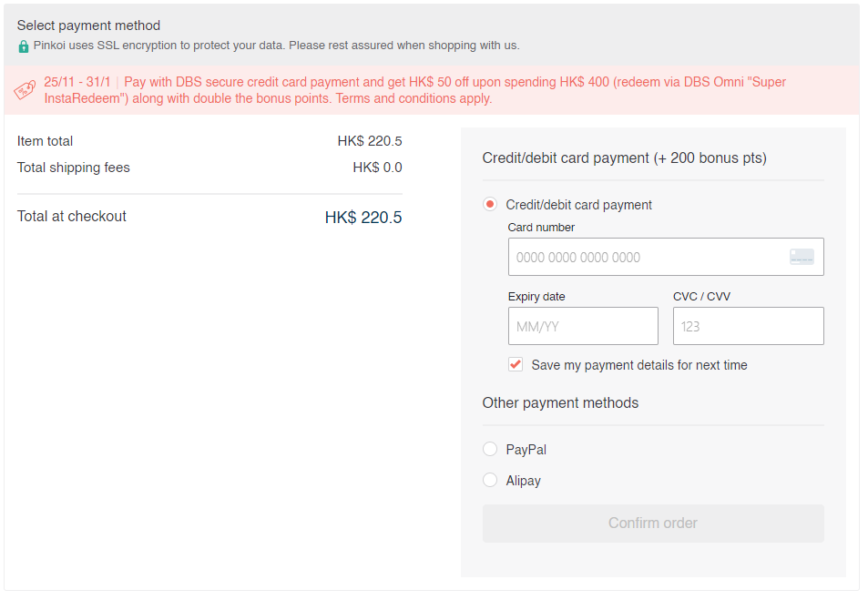868x600 pixels.
Task: Click the green SSL padlock icon
Action: click(x=24, y=46)
